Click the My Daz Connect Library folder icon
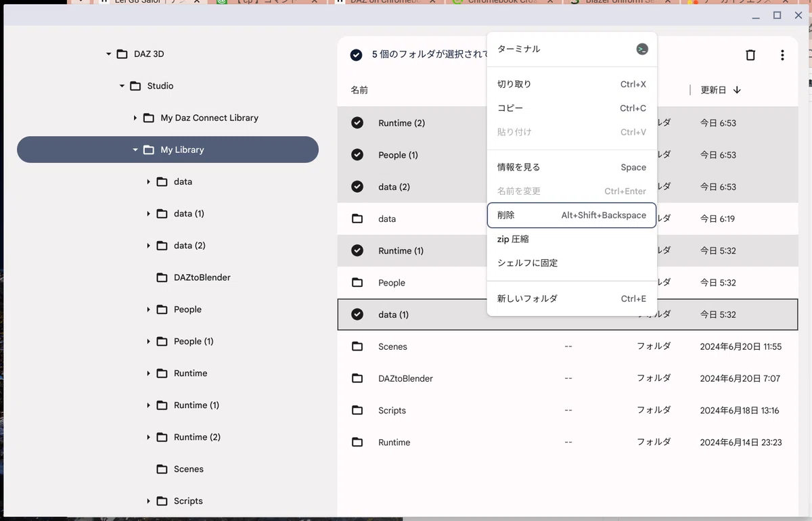 point(149,118)
